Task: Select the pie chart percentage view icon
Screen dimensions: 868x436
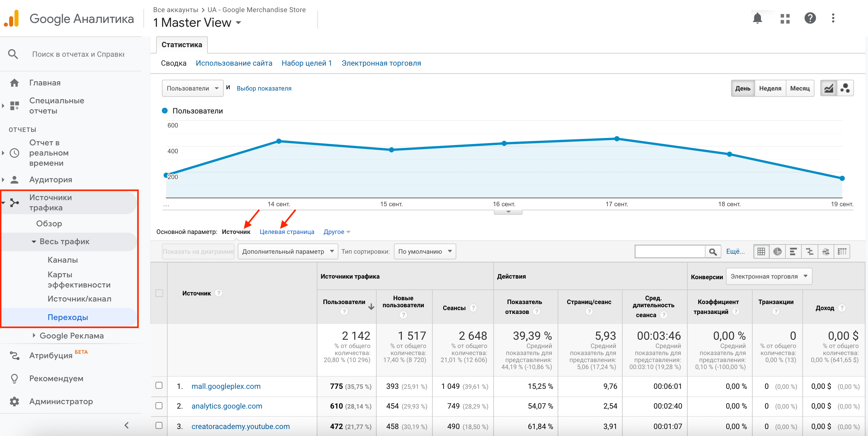Action: (x=777, y=251)
